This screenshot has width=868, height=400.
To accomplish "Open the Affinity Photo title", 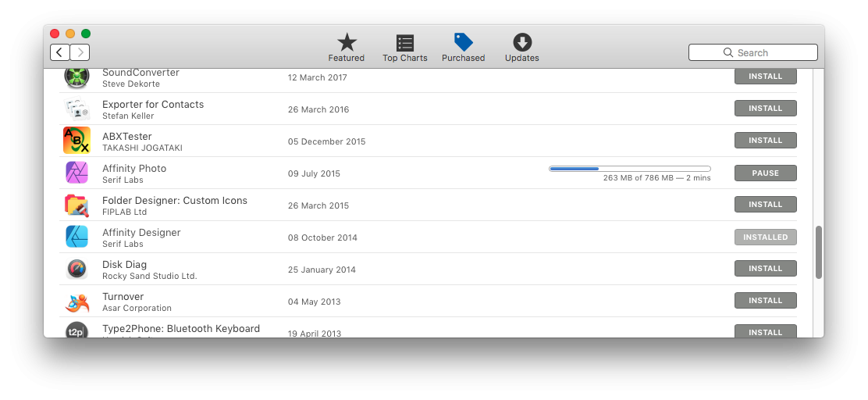I will (134, 169).
